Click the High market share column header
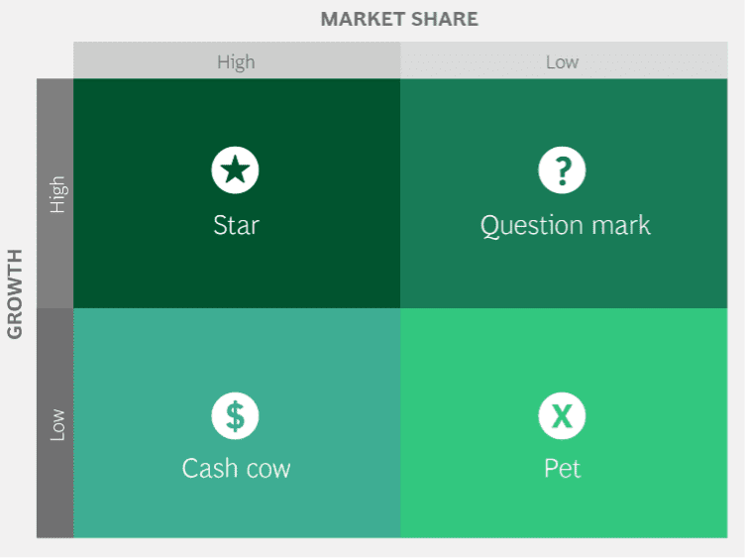The height and width of the screenshot is (560, 747). coord(237,60)
